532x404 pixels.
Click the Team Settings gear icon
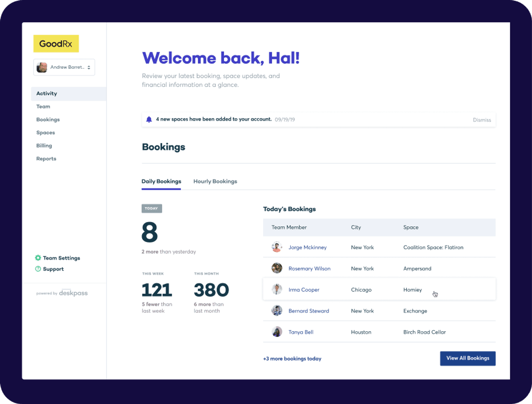point(38,258)
